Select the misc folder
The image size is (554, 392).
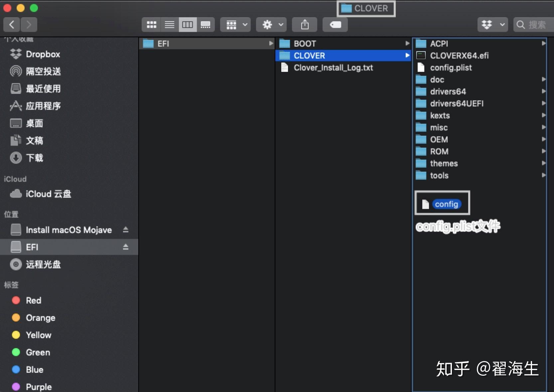pos(480,127)
